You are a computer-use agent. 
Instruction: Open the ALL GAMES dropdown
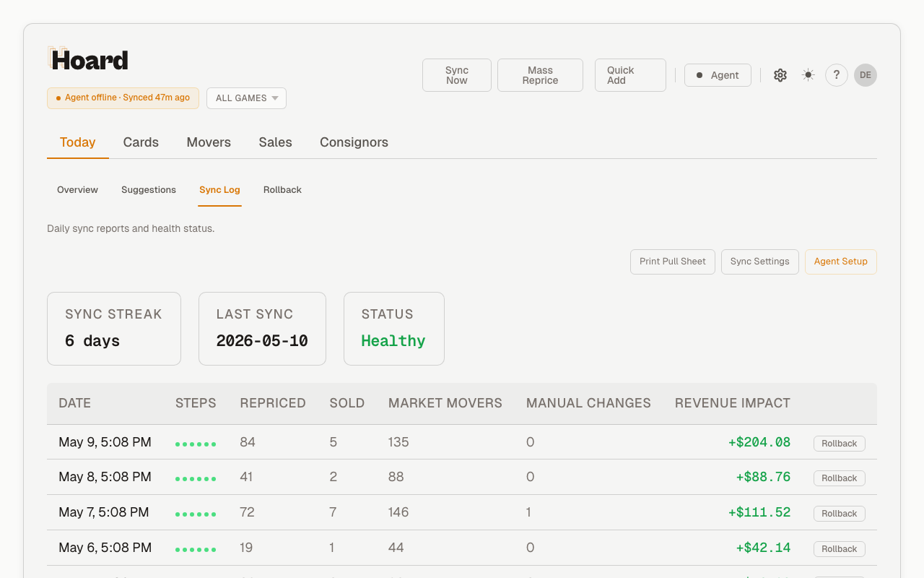click(x=246, y=98)
